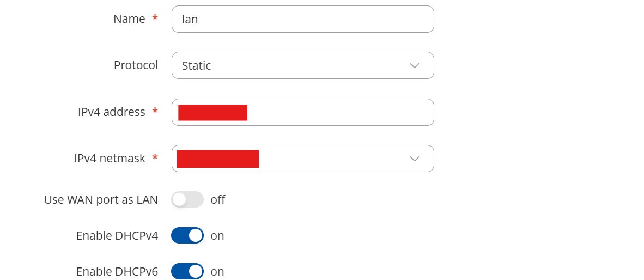Click the Name field label
This screenshot has width=644, height=280.
coord(129,19)
